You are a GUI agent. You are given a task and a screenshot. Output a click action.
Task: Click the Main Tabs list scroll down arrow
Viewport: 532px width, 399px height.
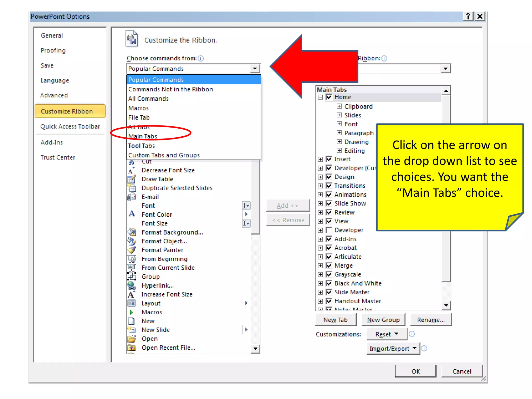click(x=446, y=305)
